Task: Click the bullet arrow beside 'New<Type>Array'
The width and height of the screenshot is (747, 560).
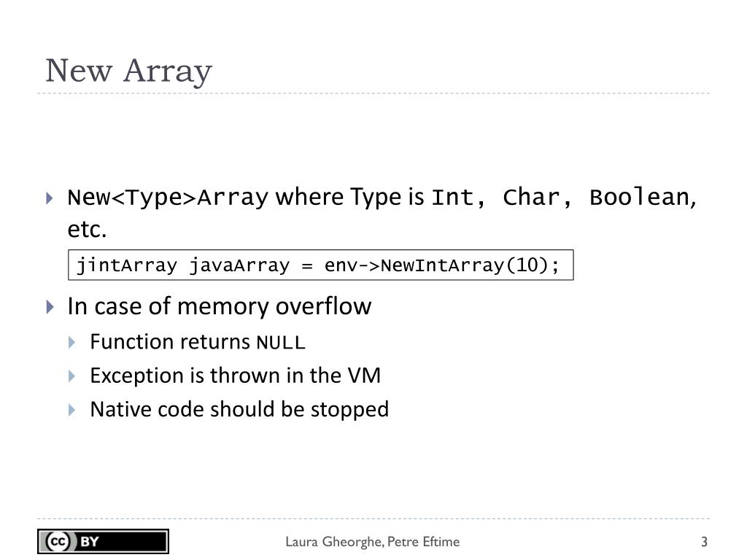Action: (x=50, y=198)
